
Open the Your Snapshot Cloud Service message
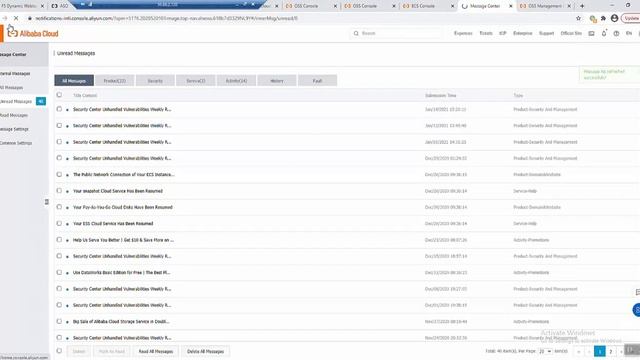[x=118, y=191]
